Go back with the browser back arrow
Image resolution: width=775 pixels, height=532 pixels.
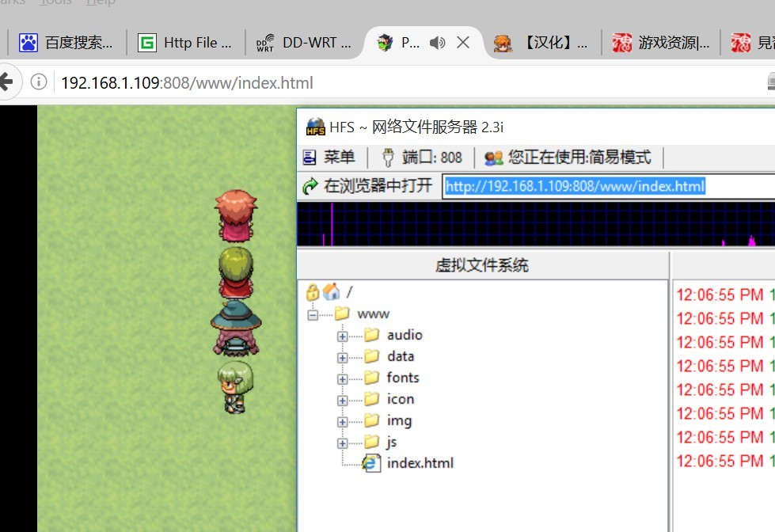pos(6,82)
